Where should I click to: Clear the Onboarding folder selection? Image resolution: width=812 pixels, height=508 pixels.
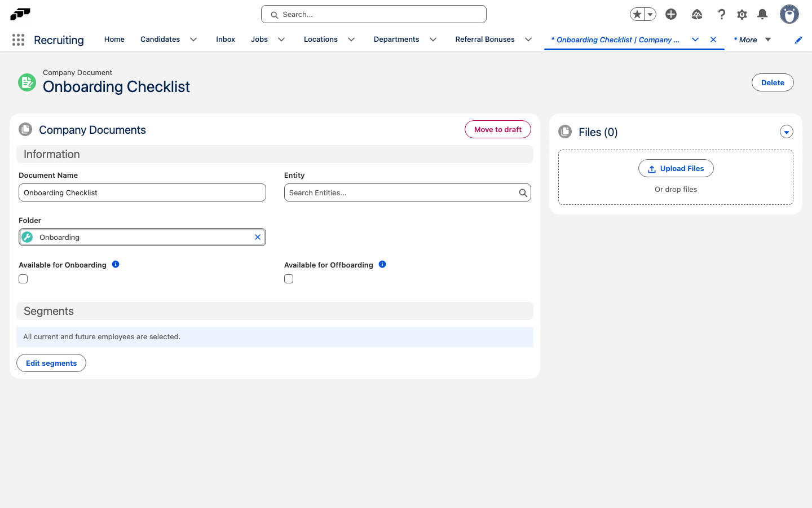[258, 237]
